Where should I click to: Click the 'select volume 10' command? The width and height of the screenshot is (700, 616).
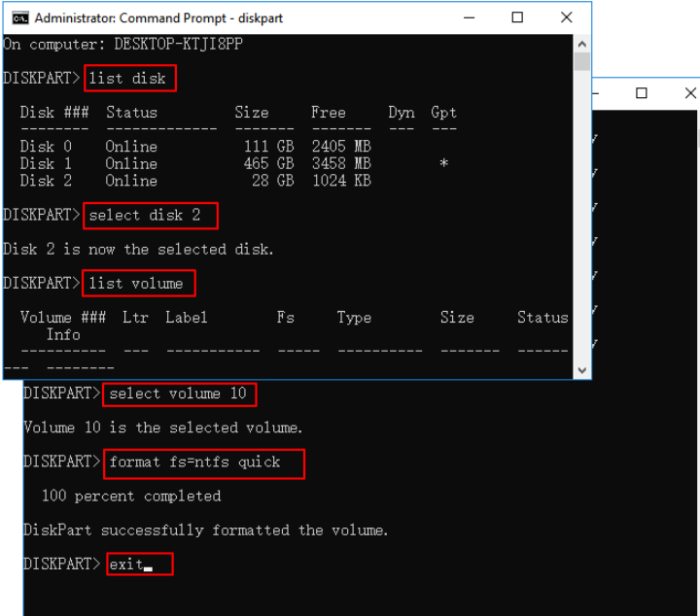178,394
